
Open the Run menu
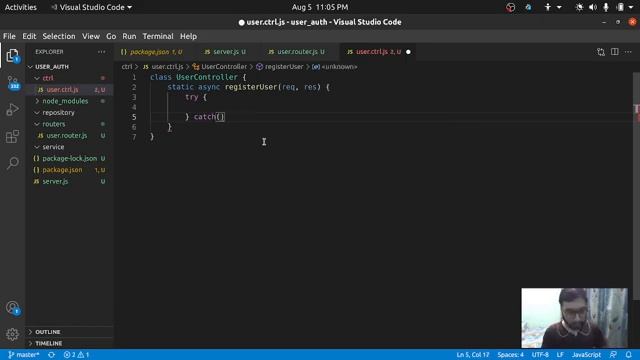(x=129, y=36)
